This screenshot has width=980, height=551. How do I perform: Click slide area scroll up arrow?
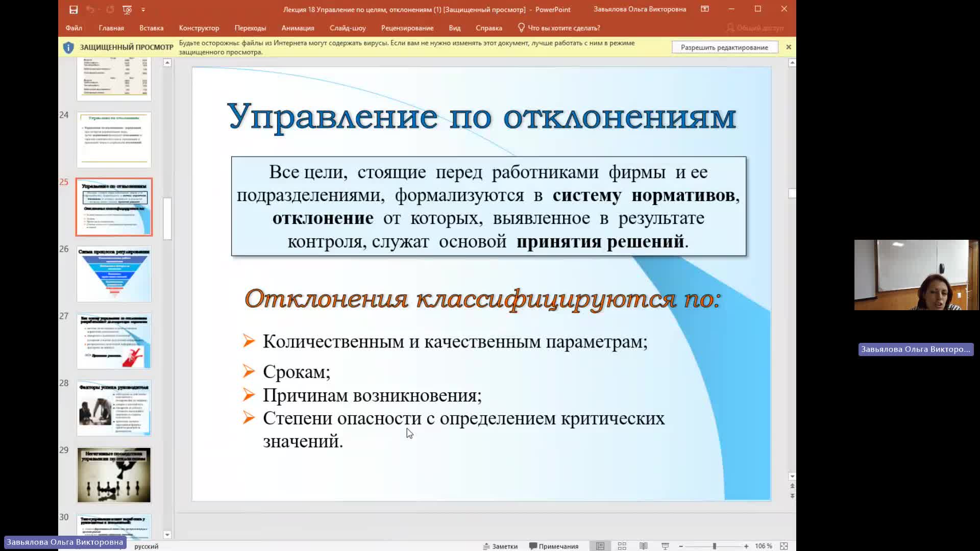click(x=792, y=63)
